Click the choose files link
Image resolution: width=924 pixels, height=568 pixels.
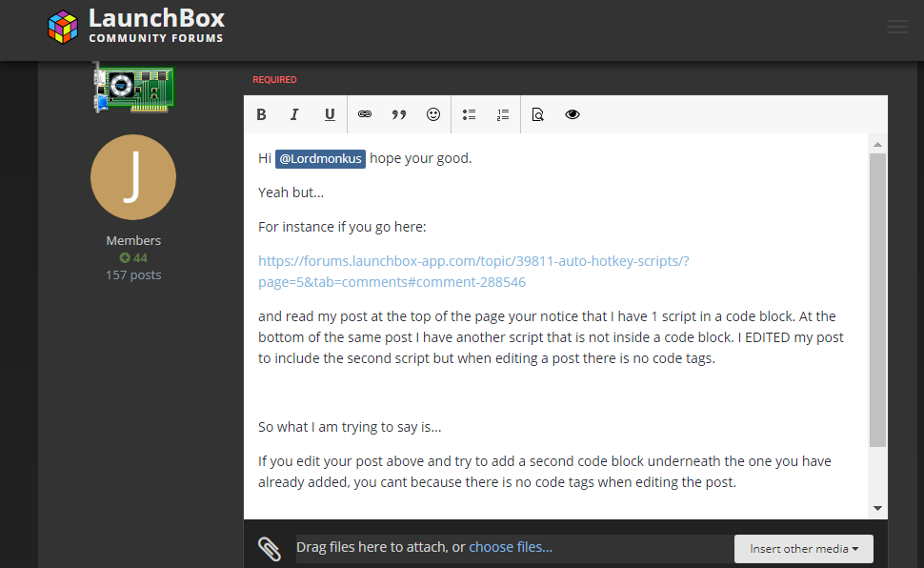tap(511, 547)
